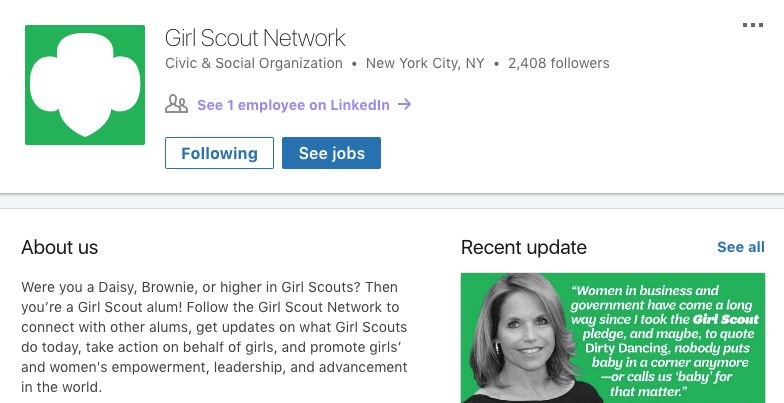This screenshot has width=784, height=403.
Task: Click the 2,408 followers count
Action: tap(558, 63)
